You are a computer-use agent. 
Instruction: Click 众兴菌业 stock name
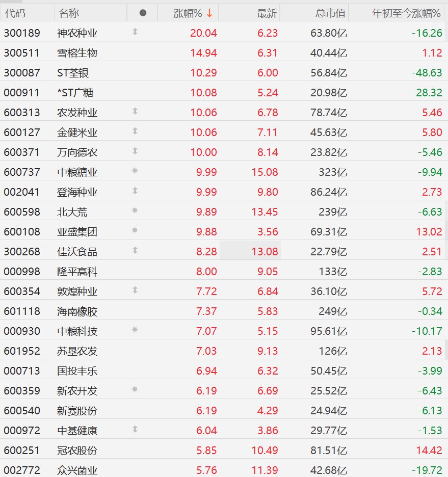coord(77,470)
